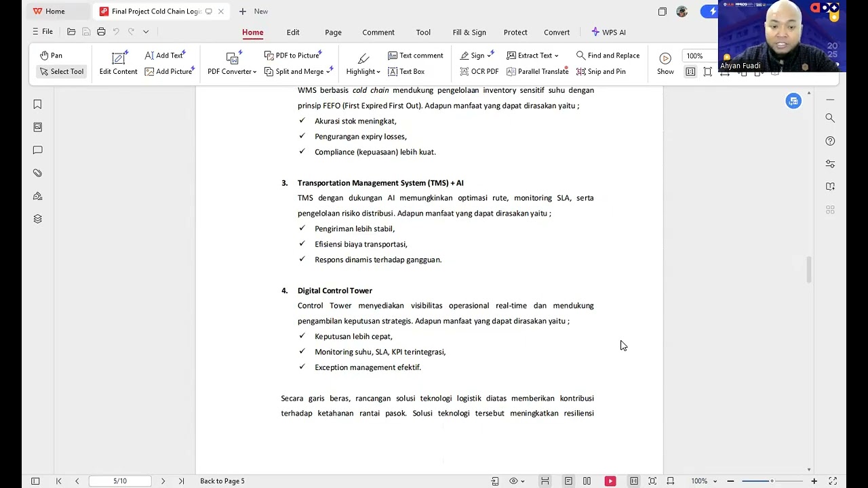The width and height of the screenshot is (868, 488).
Task: Click fit page icon in ribbon
Action: [x=708, y=72]
